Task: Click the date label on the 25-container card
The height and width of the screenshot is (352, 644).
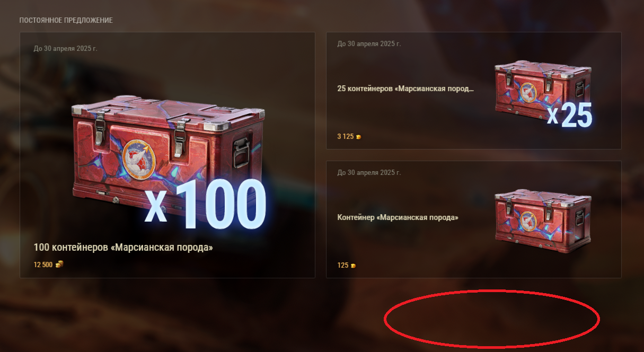Action: [x=369, y=43]
